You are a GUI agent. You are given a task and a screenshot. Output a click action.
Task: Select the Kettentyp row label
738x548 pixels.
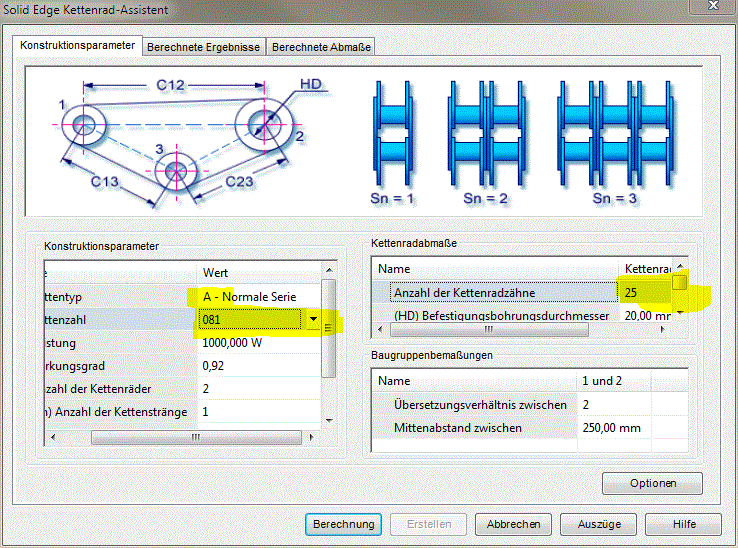[120, 297]
